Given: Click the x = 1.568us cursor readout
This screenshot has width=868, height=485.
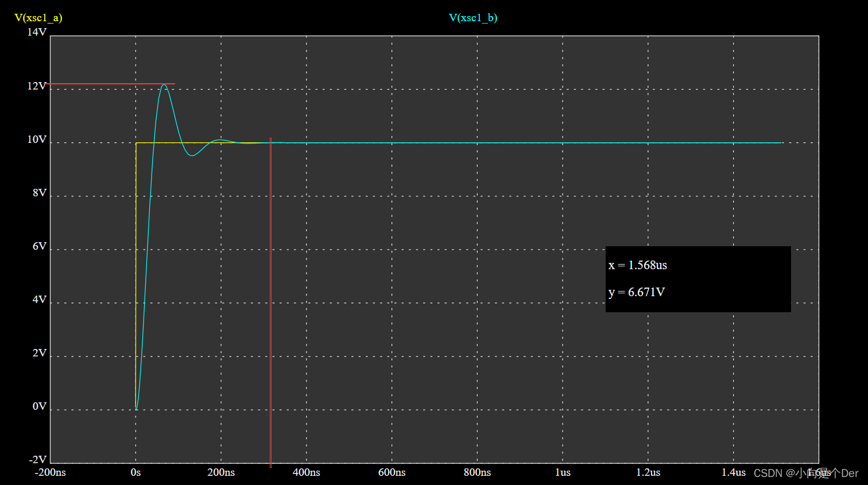Looking at the screenshot, I should click(x=638, y=265).
